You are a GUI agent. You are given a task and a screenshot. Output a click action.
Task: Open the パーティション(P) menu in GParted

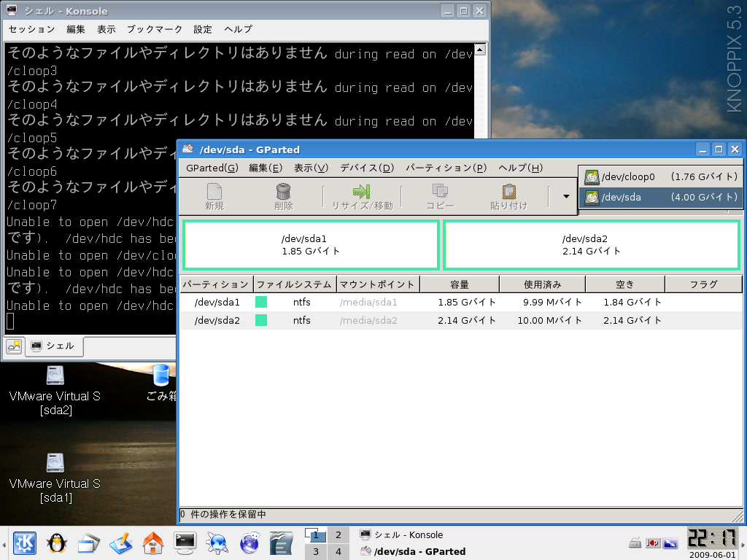coord(446,168)
